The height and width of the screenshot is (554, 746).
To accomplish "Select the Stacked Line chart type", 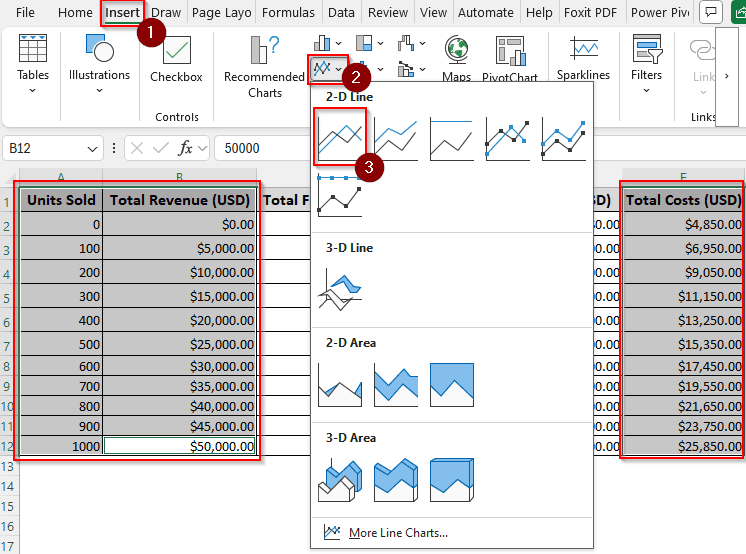I will tap(396, 138).
